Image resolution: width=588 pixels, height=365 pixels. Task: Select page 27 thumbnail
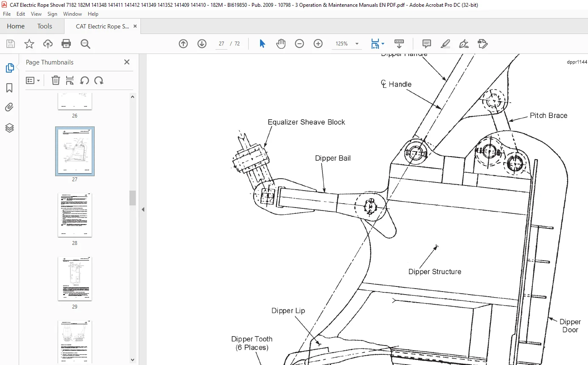pyautogui.click(x=75, y=151)
